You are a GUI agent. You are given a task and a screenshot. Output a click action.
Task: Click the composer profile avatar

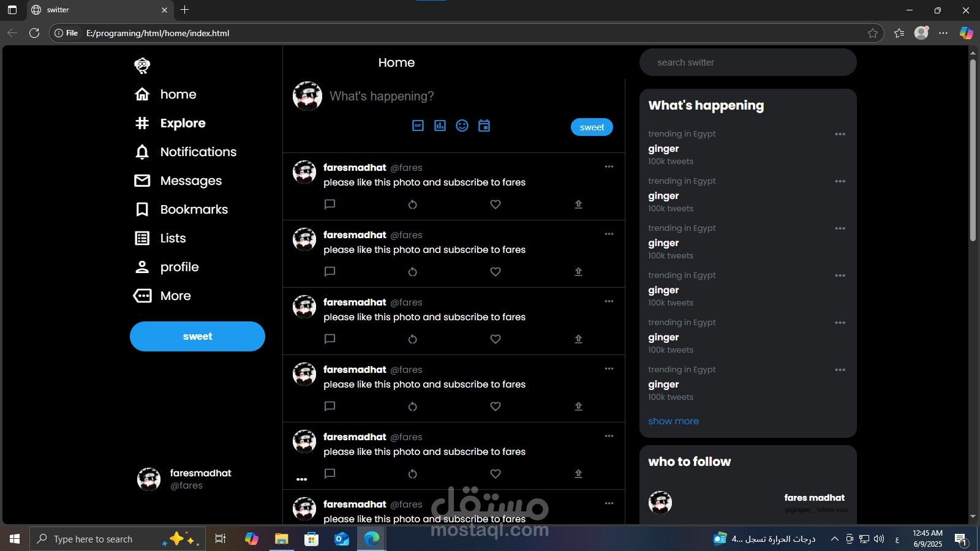point(307,96)
